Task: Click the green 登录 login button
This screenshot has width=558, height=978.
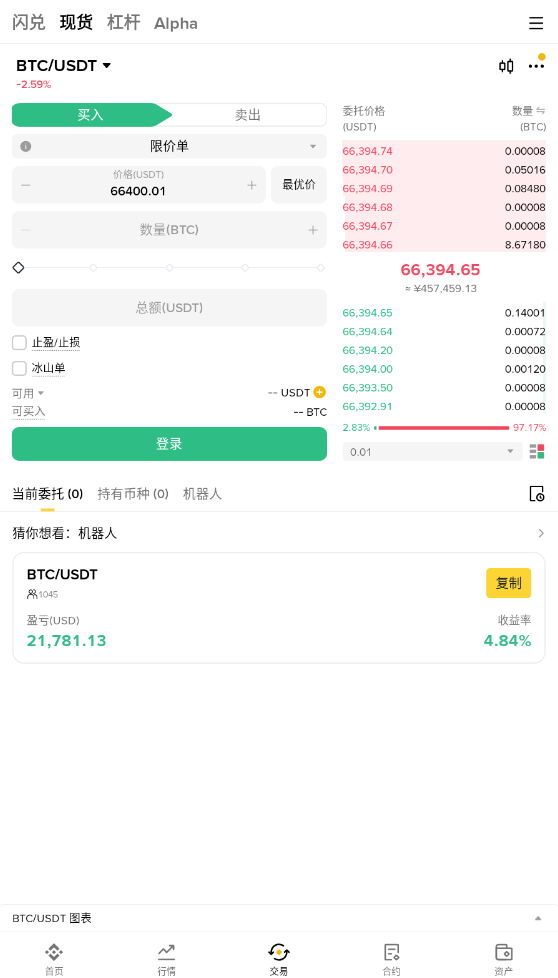Action: click(169, 444)
